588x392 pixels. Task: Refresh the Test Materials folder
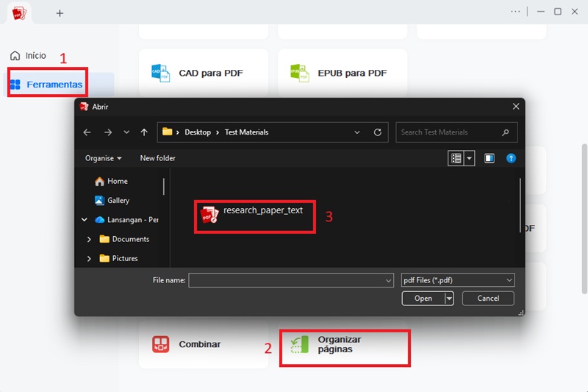tap(378, 132)
